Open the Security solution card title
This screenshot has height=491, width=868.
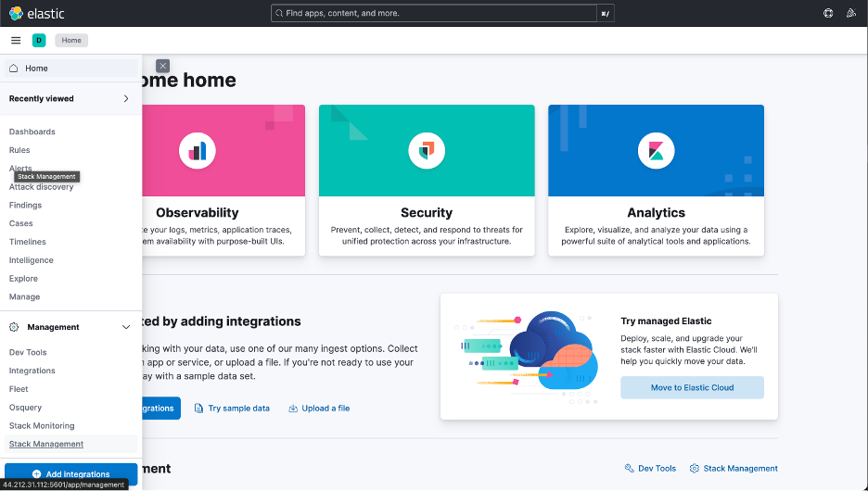coord(427,213)
